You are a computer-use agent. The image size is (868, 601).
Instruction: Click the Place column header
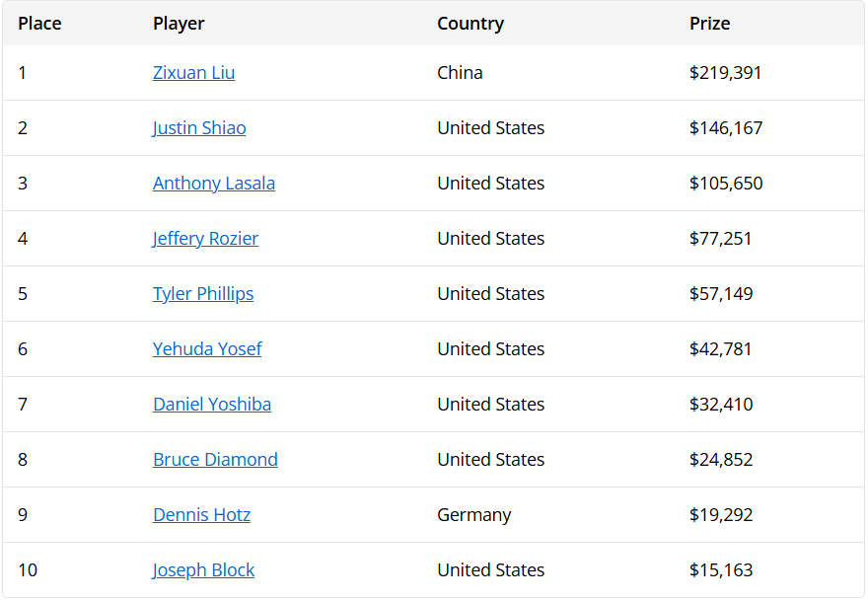(x=39, y=24)
